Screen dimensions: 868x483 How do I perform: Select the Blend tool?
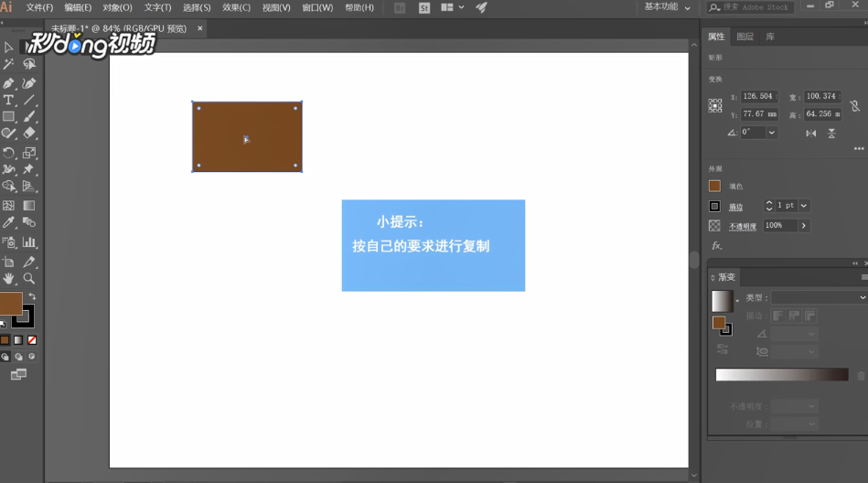tap(29, 222)
